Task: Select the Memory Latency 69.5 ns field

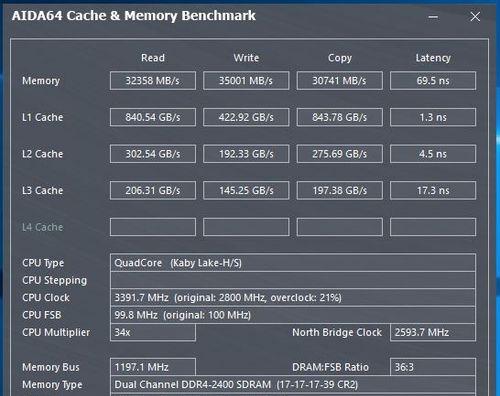Action: [433, 81]
